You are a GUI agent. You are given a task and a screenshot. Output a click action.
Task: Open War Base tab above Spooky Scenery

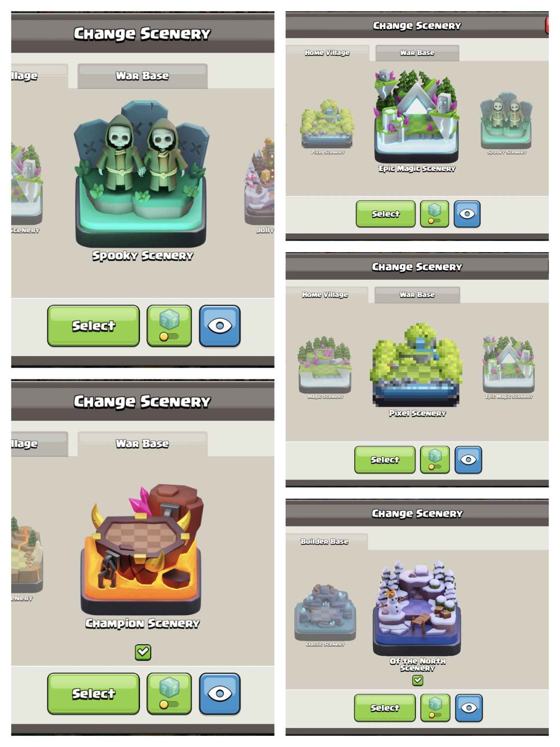coord(142,75)
